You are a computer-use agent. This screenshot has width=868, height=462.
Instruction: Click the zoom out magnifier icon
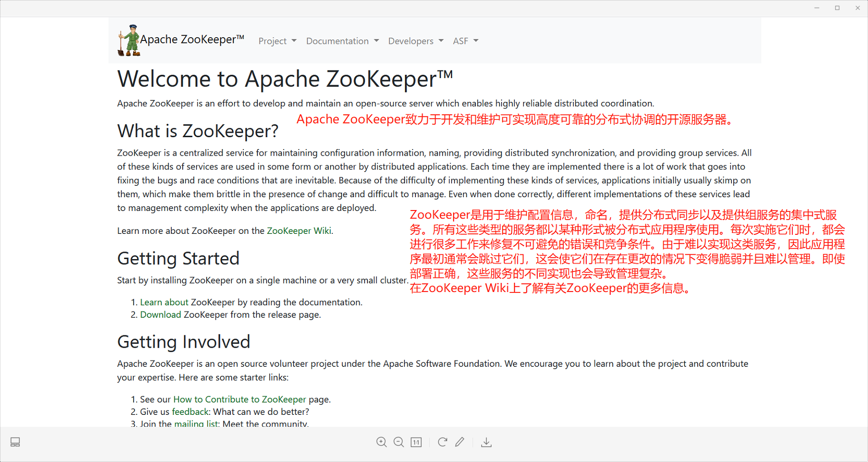399,442
